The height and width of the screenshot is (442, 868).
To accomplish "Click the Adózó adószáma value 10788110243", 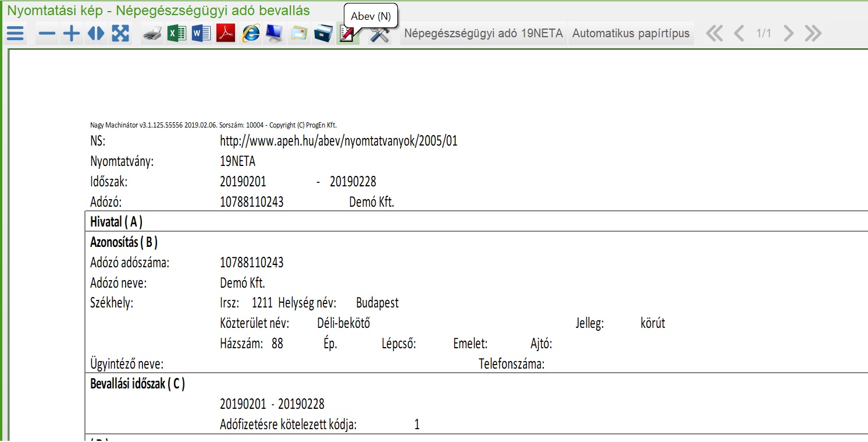I will [252, 263].
